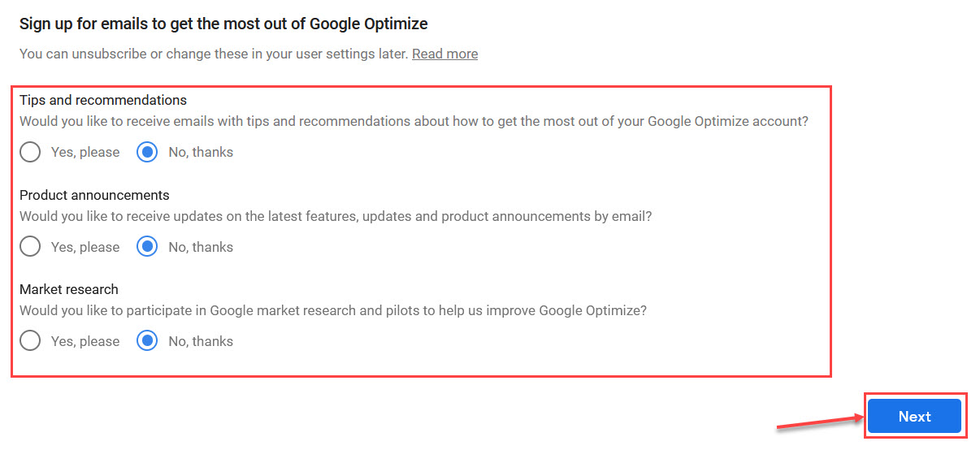
Task: Click the blue Next button
Action: click(x=914, y=416)
